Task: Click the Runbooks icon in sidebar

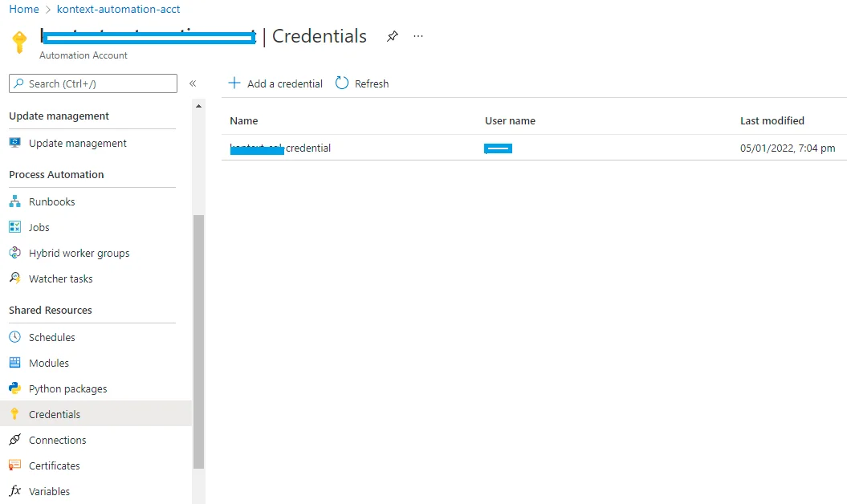Action: [x=14, y=201]
